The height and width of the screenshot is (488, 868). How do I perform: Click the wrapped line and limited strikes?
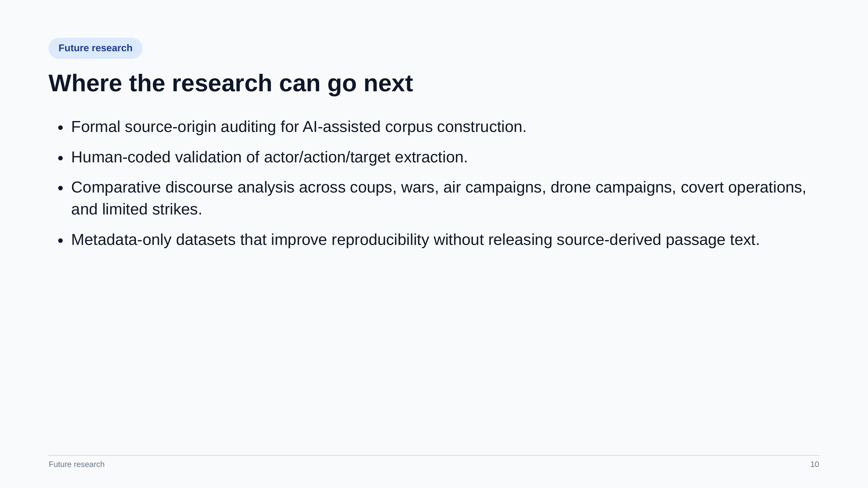(137, 209)
